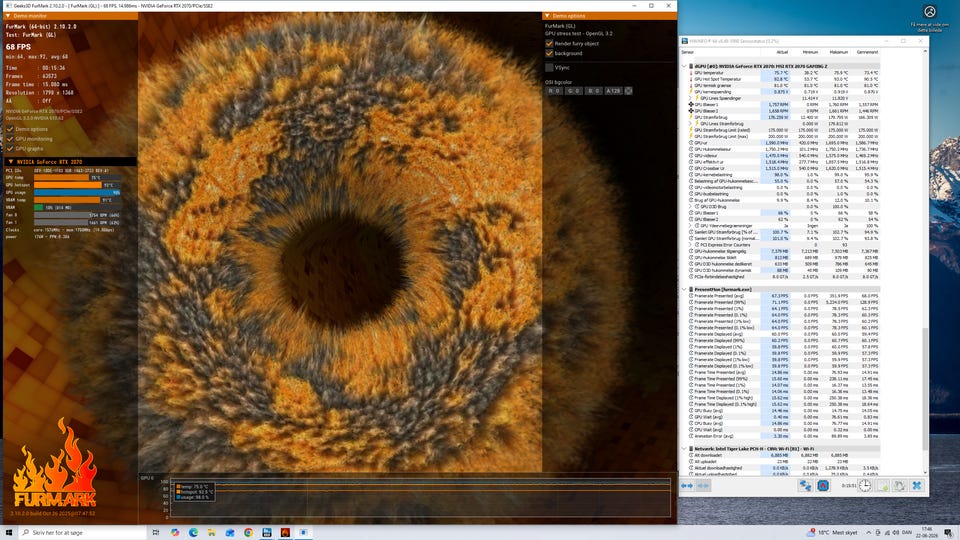Click the GPU temp orange bar
This screenshot has height=540, width=960.
pos(62,178)
